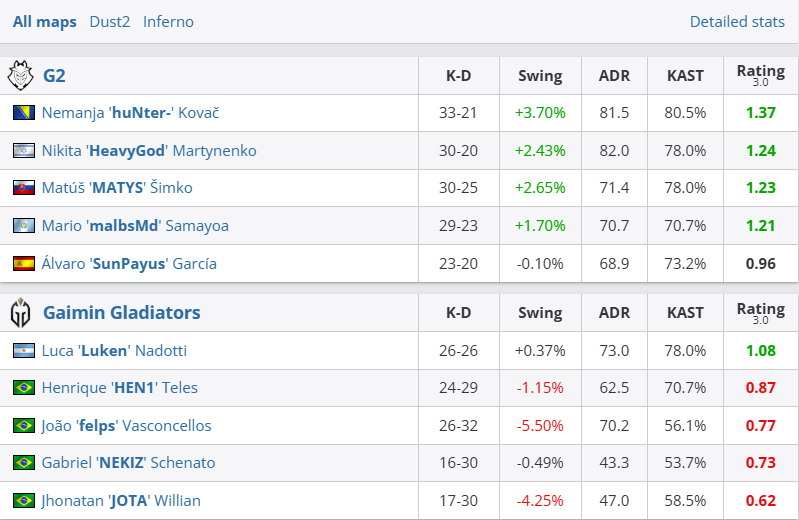The width and height of the screenshot is (799, 520).
Task: Click the G2 team name link
Action: pos(54,75)
